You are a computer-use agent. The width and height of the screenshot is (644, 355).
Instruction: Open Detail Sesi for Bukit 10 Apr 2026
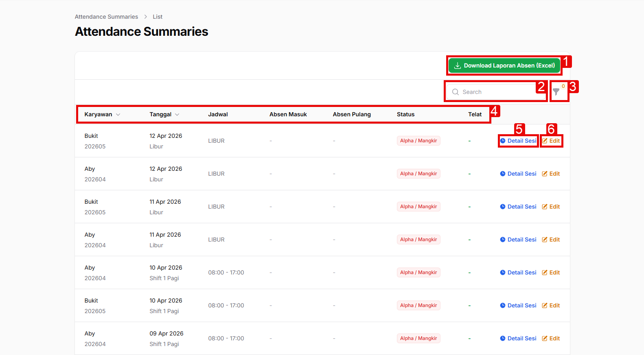click(518, 305)
